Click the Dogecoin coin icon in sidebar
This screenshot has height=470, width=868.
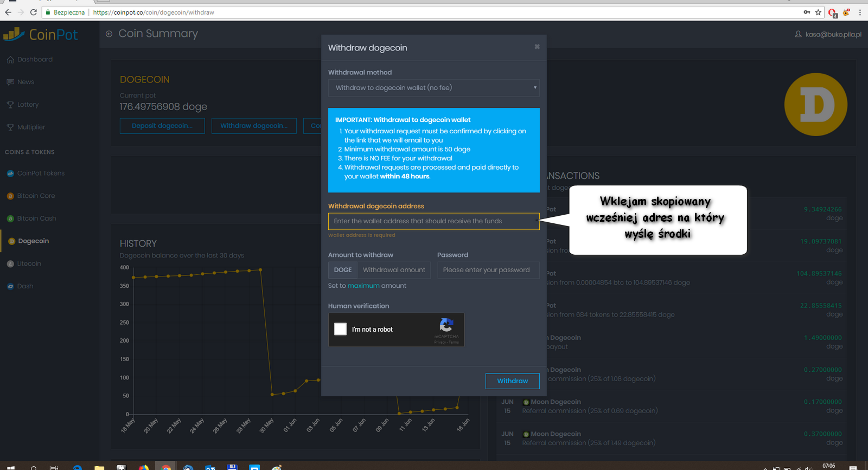pyautogui.click(x=11, y=241)
